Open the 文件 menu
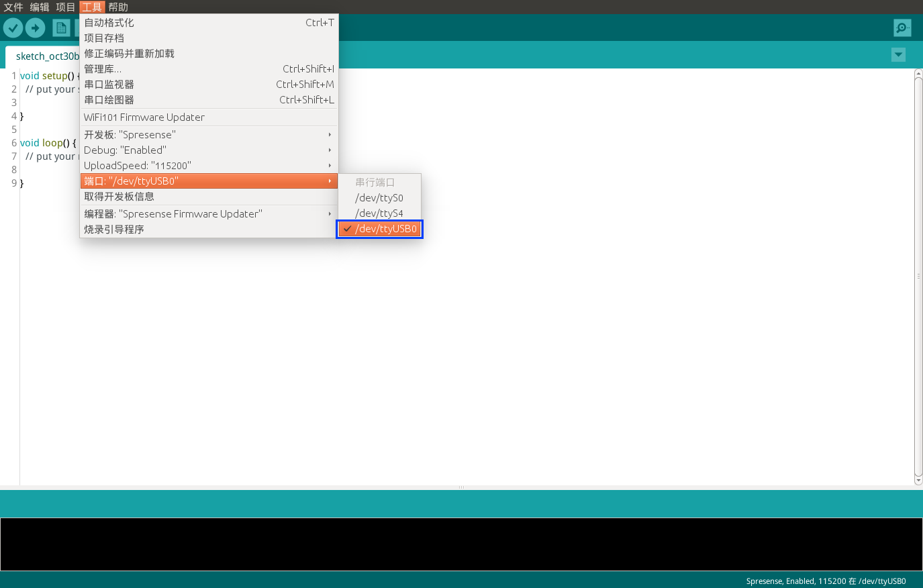The height and width of the screenshot is (588, 923). [x=13, y=7]
